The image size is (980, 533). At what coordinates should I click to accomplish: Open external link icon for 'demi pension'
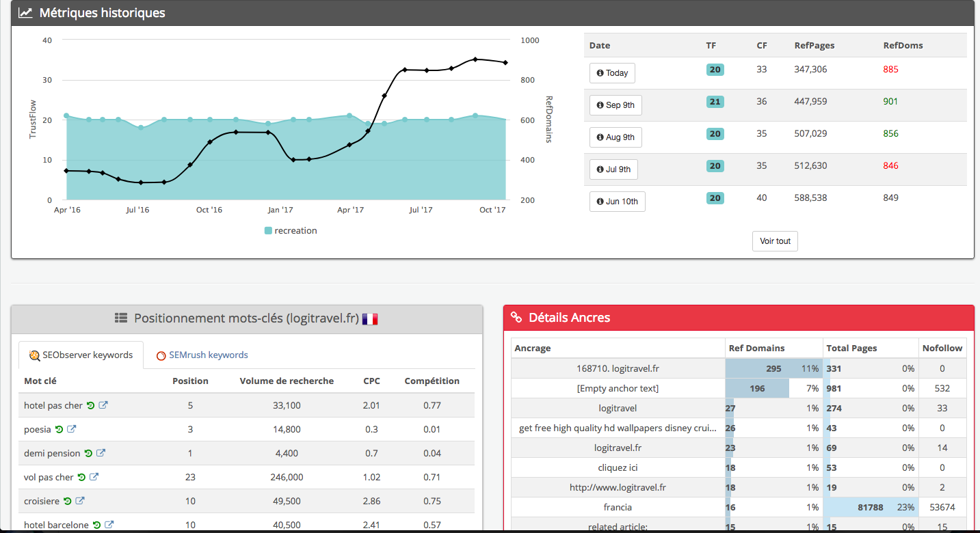coord(101,453)
